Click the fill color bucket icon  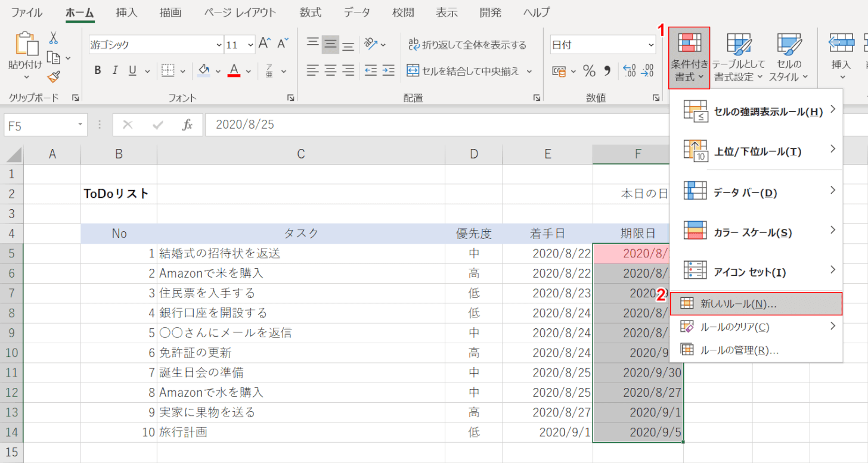point(204,71)
